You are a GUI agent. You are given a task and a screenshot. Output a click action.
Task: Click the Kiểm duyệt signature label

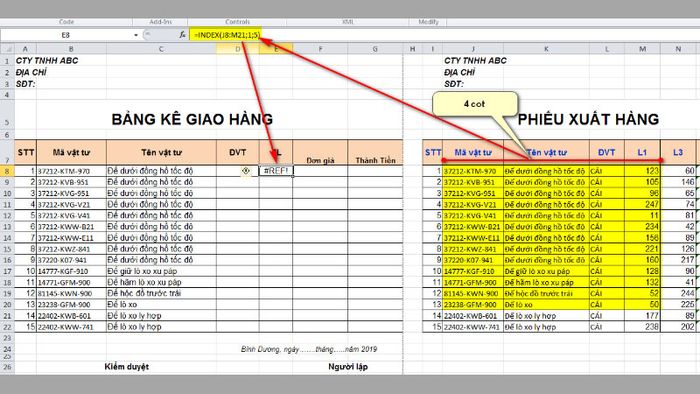point(126,367)
